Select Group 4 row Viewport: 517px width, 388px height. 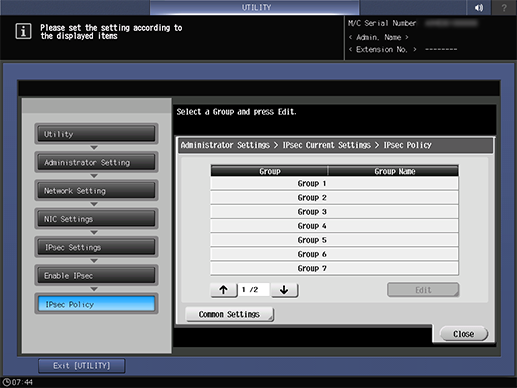coord(334,226)
